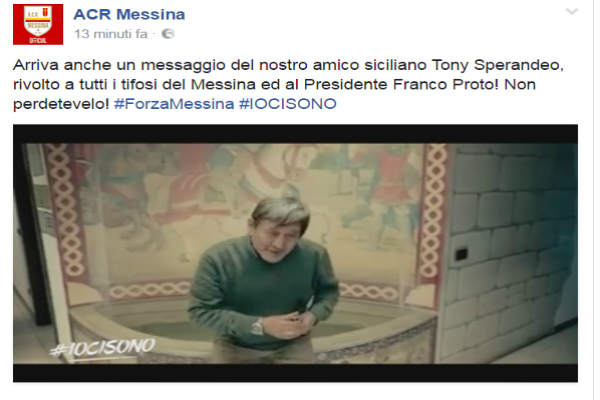Follow the #IOCISONO hashtag in post text
Image resolution: width=600 pixels, height=400 pixels.
click(288, 104)
